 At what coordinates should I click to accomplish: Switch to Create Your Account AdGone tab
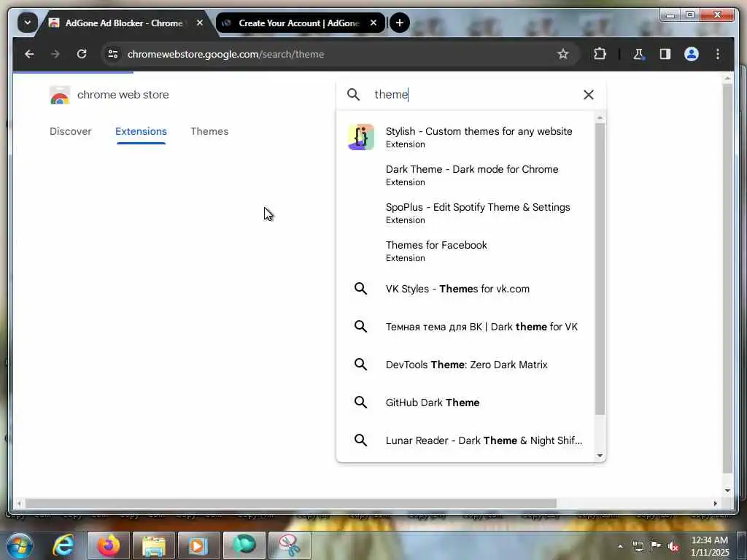click(298, 23)
